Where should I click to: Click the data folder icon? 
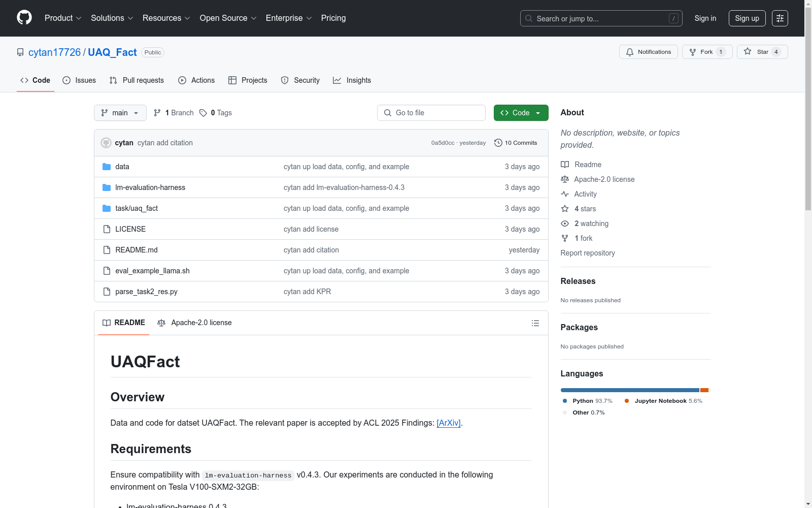click(x=107, y=167)
